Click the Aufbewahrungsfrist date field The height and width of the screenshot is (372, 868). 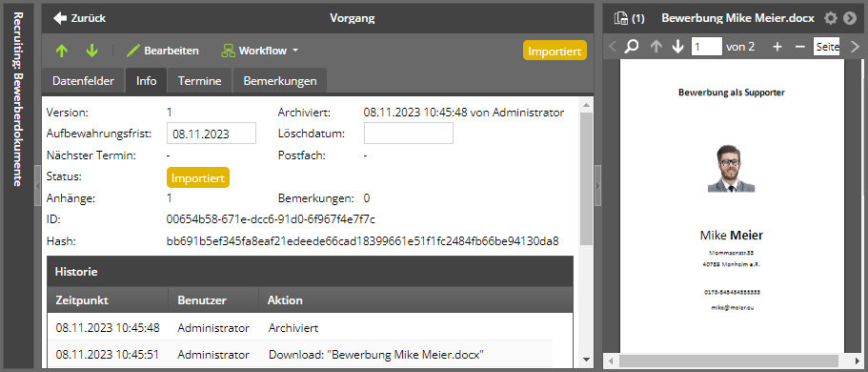click(x=212, y=134)
